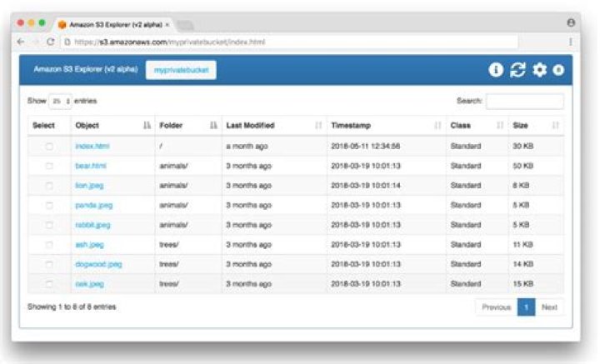The image size is (600, 364).
Task: Go to the Next page button
Action: pos(549,307)
